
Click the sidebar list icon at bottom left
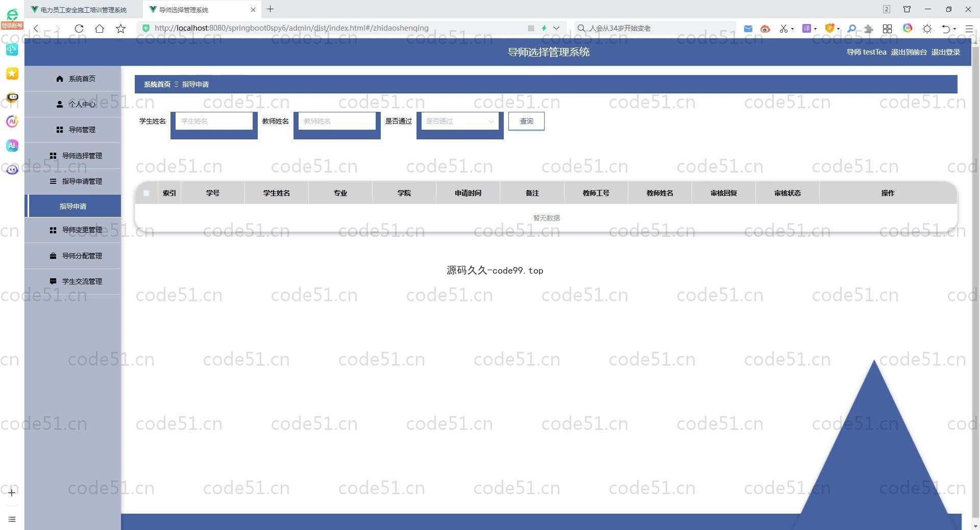pos(12,519)
